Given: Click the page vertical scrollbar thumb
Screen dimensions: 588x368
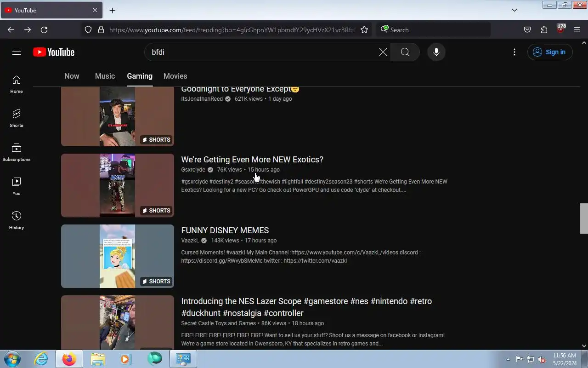Looking at the screenshot, I should click(x=584, y=218).
